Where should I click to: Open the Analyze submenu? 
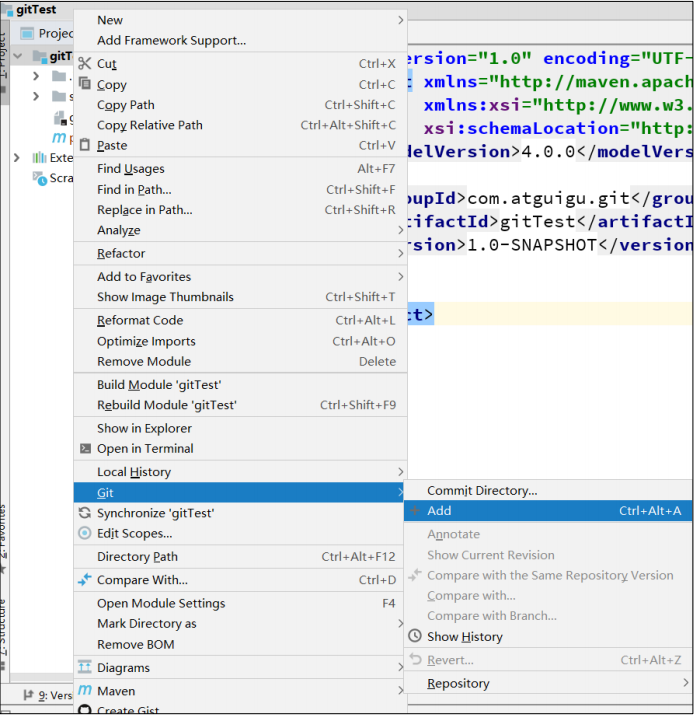click(240, 230)
